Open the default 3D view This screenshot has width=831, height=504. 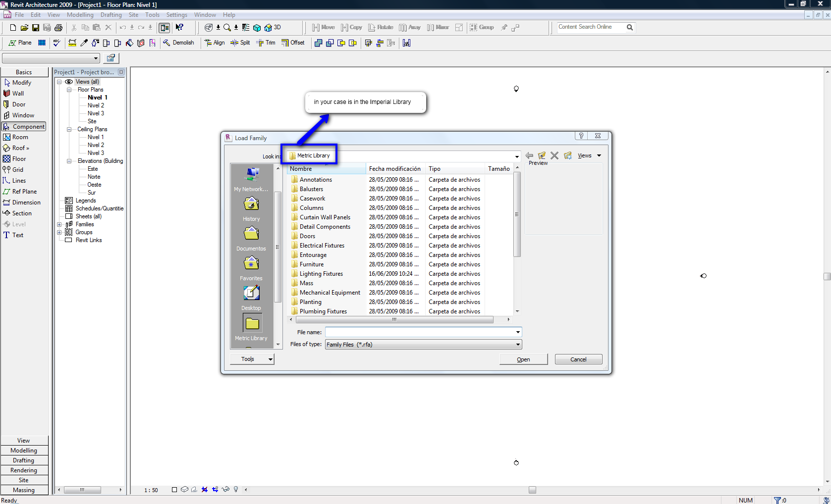click(272, 28)
